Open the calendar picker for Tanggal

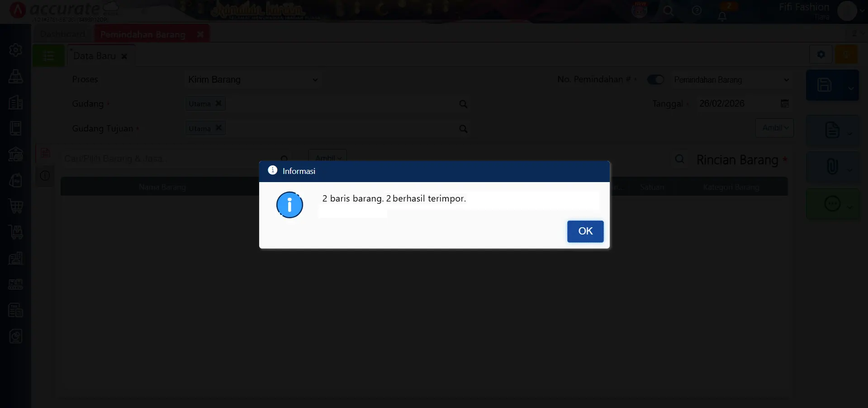tap(785, 103)
